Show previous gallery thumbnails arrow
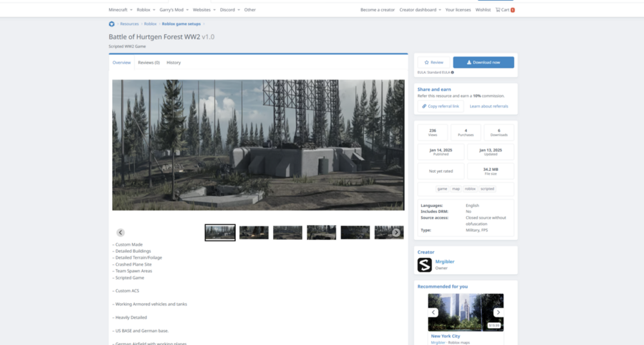 pyautogui.click(x=120, y=232)
